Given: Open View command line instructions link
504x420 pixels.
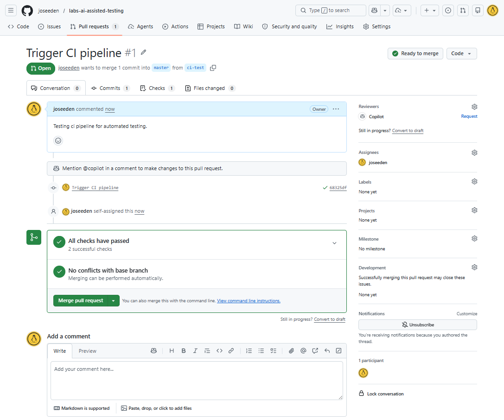Looking at the screenshot, I should 249,301.
